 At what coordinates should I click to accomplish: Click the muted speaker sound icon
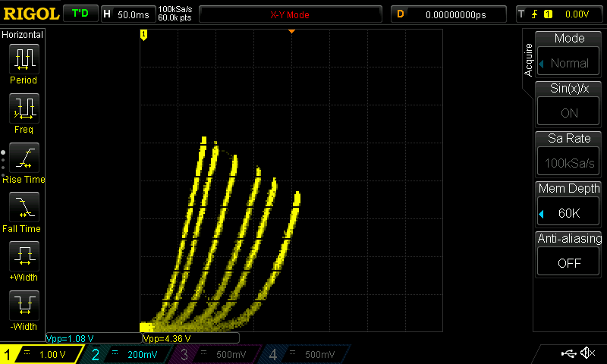click(587, 353)
